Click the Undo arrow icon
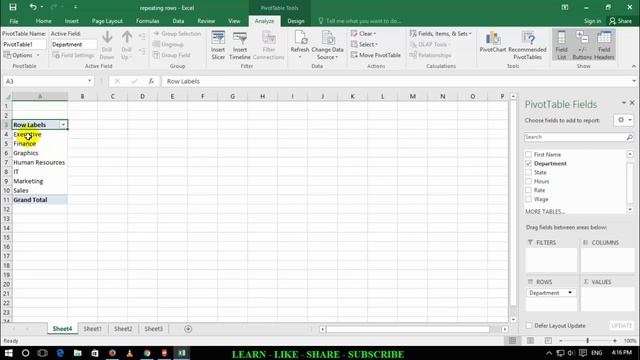The image size is (640, 360). pyautogui.click(x=33, y=7)
